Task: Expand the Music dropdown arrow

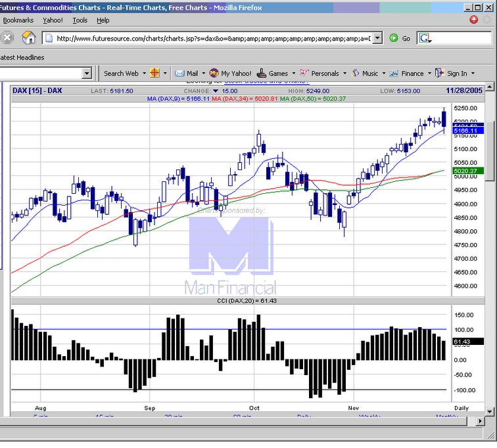Action: click(x=384, y=74)
